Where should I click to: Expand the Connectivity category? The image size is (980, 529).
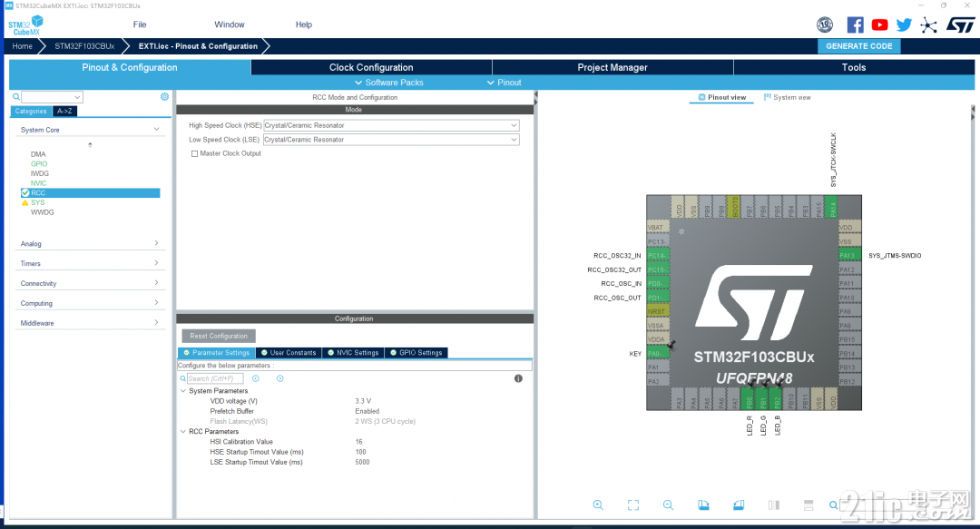tap(156, 282)
